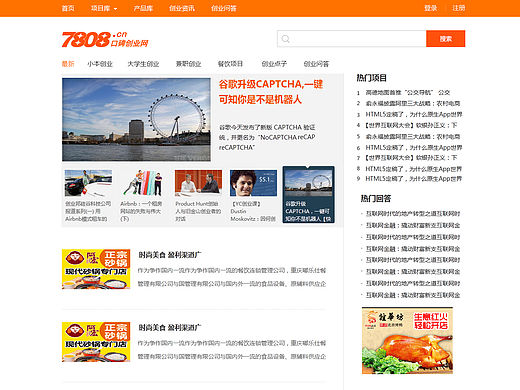Open the second 时尚美食 盈利渠道广 article title

[x=170, y=328]
